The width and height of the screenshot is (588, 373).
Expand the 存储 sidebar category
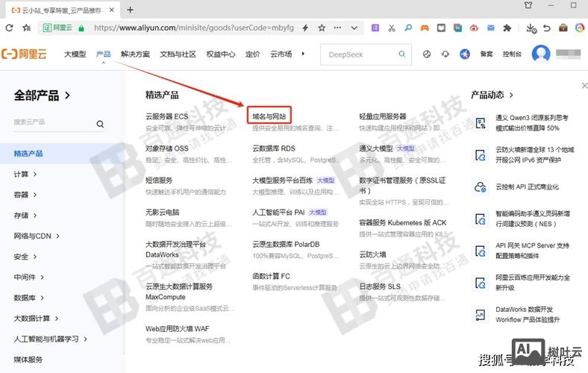coord(25,216)
